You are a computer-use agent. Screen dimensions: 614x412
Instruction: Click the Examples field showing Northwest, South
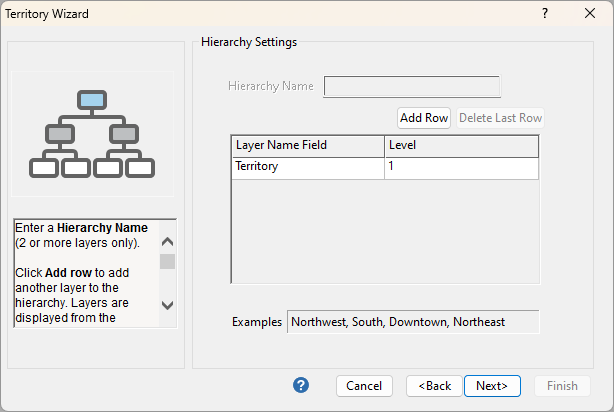click(x=413, y=322)
